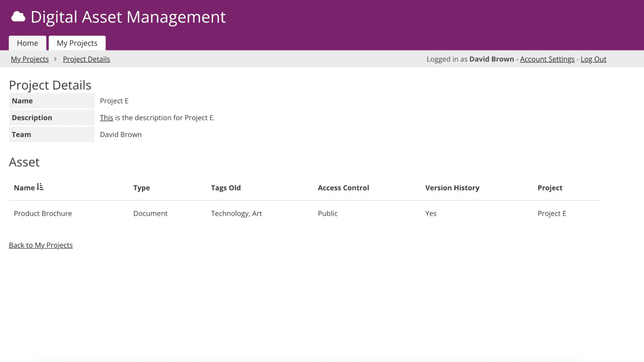This screenshot has height=362, width=644.
Task: Click the cloud logo icon
Action: pyautogui.click(x=18, y=17)
